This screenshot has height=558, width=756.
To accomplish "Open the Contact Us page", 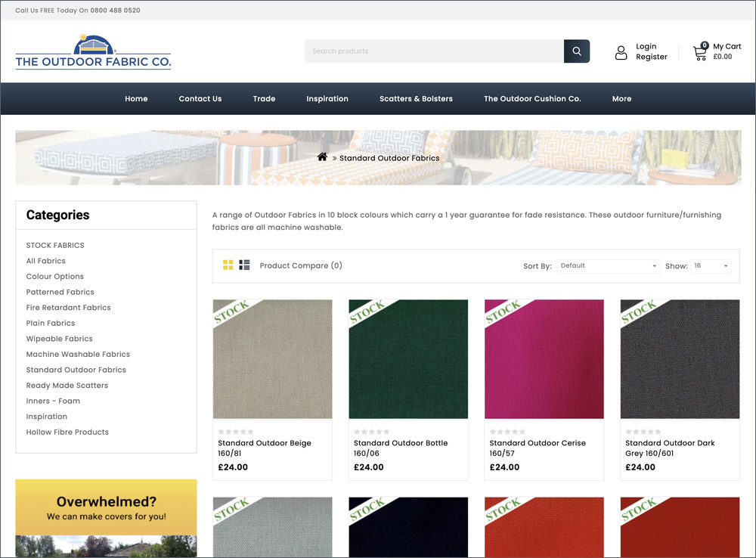I will [200, 99].
